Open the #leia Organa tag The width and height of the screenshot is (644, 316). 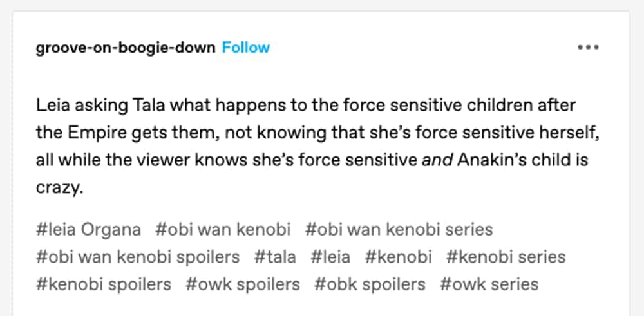[x=88, y=229]
